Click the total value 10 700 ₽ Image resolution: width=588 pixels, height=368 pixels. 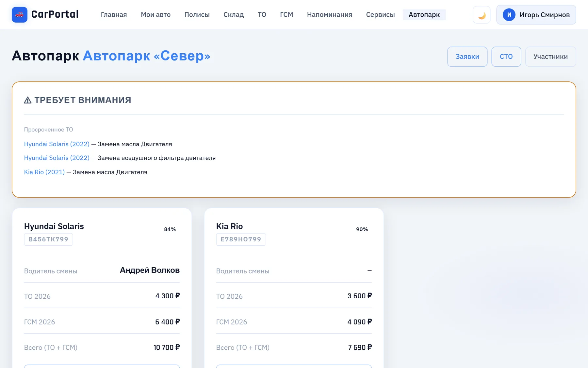coord(167,347)
